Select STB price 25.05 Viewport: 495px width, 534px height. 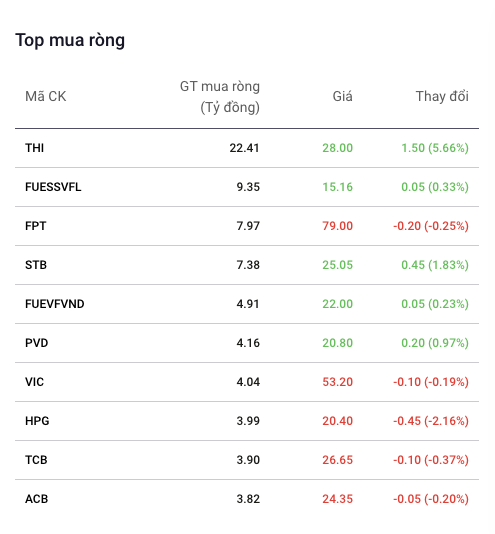pyautogui.click(x=337, y=265)
